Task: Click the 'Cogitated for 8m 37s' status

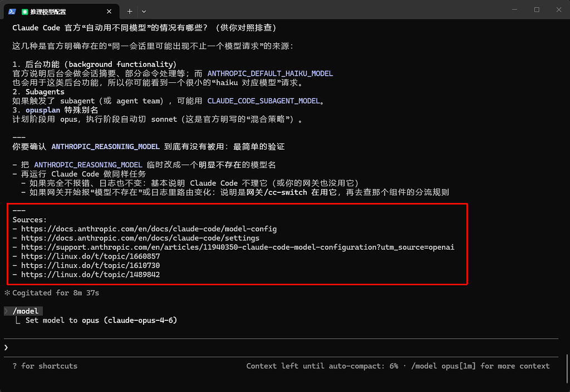Action: 56,293
